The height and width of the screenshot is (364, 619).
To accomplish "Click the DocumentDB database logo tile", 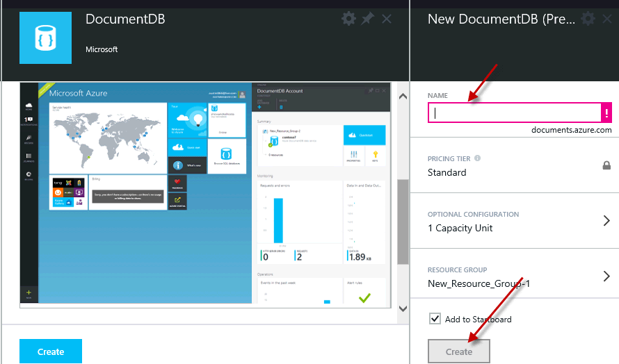I will click(45, 38).
